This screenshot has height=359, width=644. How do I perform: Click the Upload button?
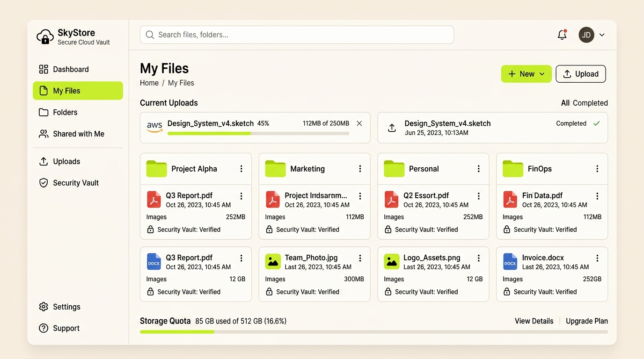(x=581, y=74)
